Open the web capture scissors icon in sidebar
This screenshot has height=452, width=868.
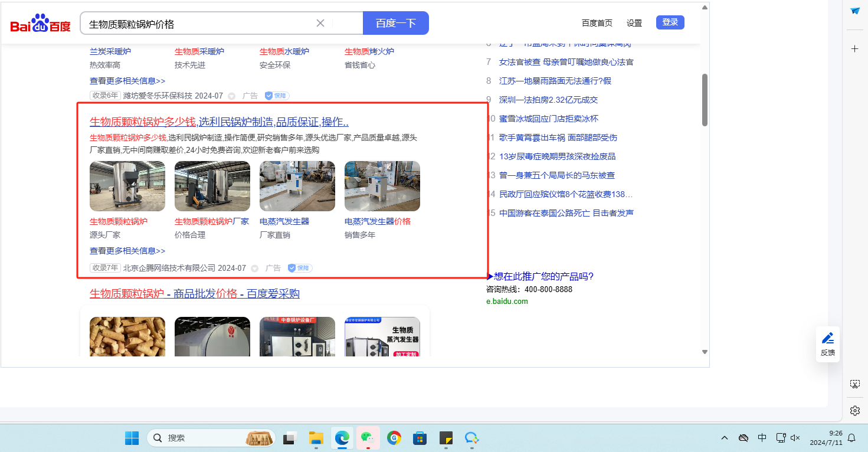point(854,384)
